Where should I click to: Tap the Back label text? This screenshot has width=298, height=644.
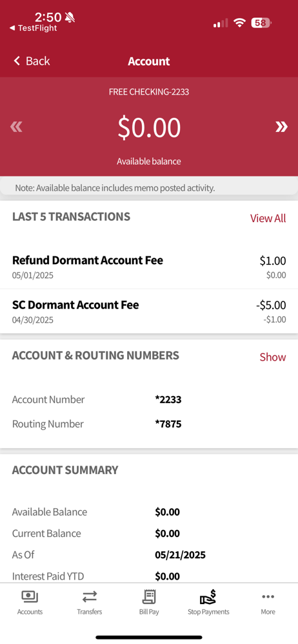coord(38,61)
